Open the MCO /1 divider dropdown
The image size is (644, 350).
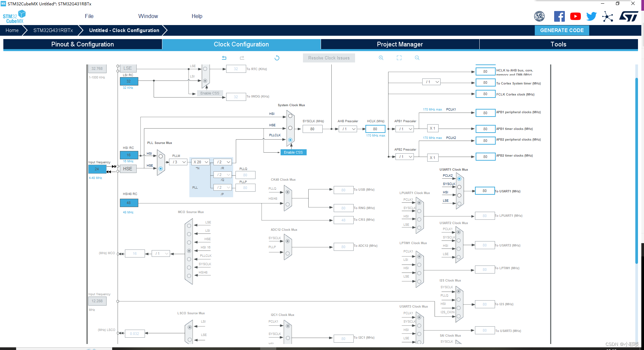[161, 253]
